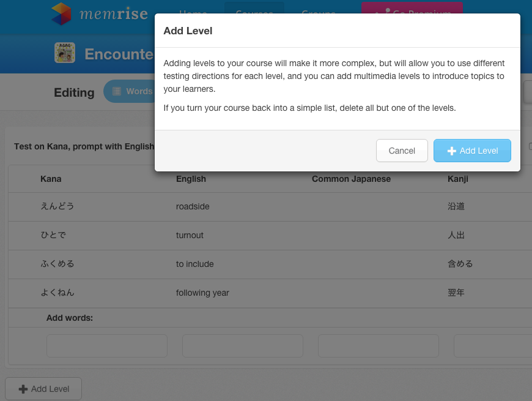Viewport: 532px width, 401px height.
Task: Click the Kanji add-words input field
Action: click(x=493, y=346)
